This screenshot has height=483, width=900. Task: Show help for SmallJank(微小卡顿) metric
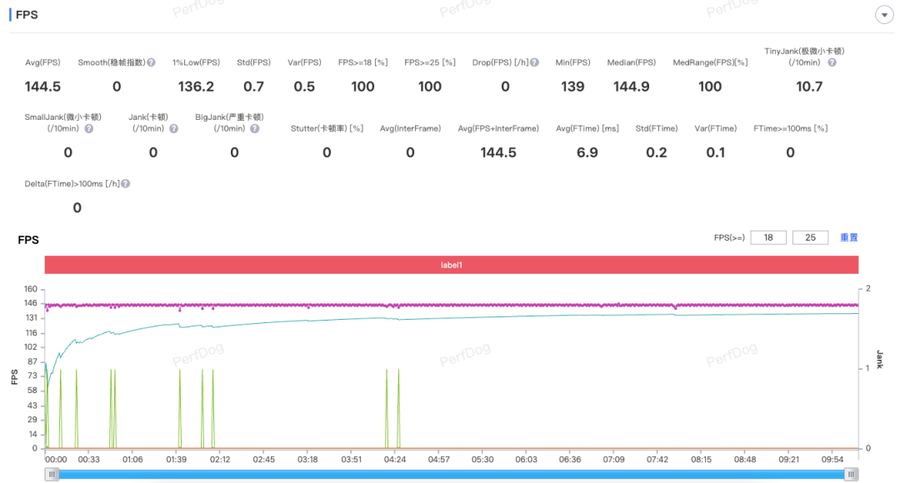click(x=89, y=129)
